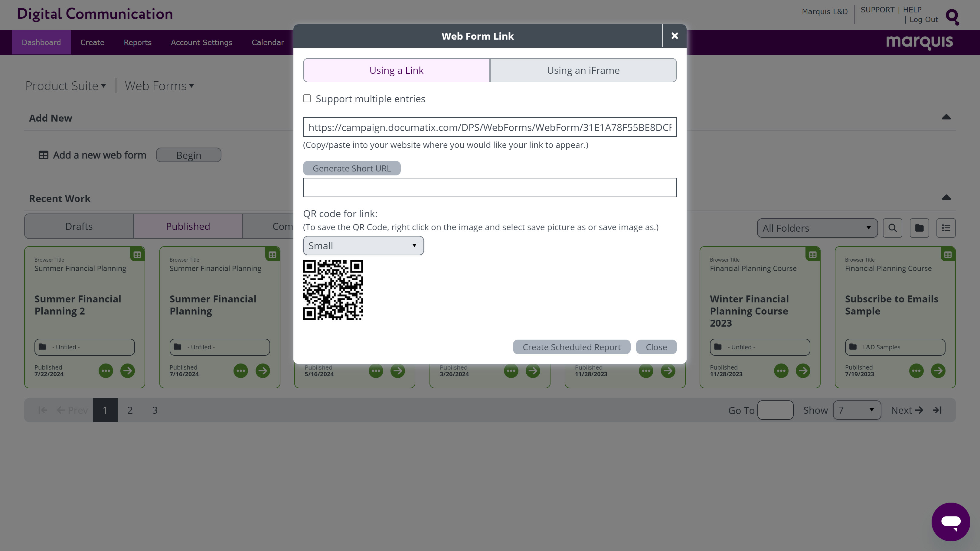Open more options on Winter Financial Planning Course card

(x=781, y=370)
